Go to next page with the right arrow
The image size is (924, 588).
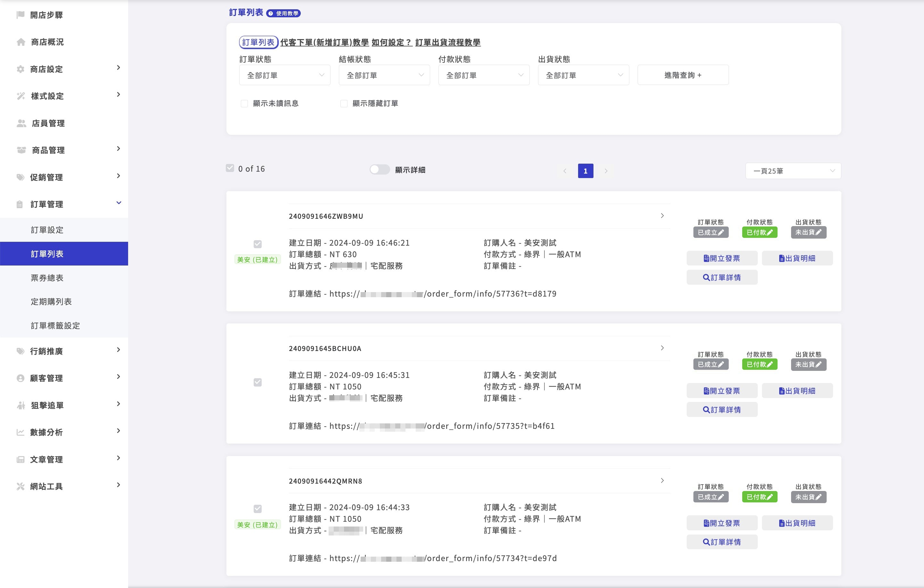point(606,171)
